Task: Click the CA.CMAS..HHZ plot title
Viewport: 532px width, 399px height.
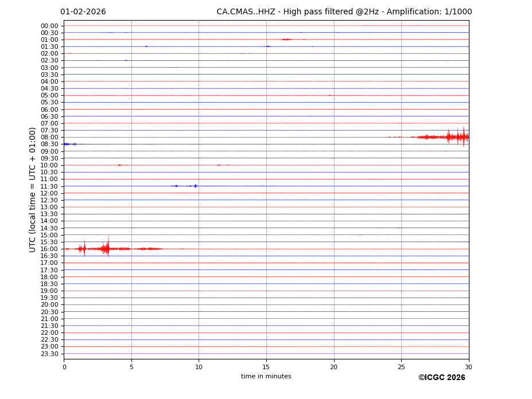Action: 344,12
